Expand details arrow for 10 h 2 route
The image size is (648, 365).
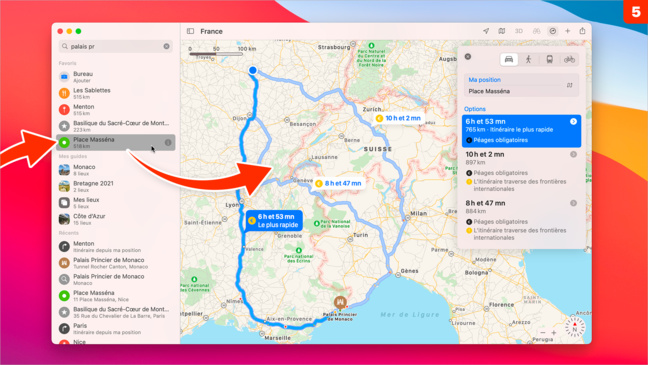[x=573, y=154]
